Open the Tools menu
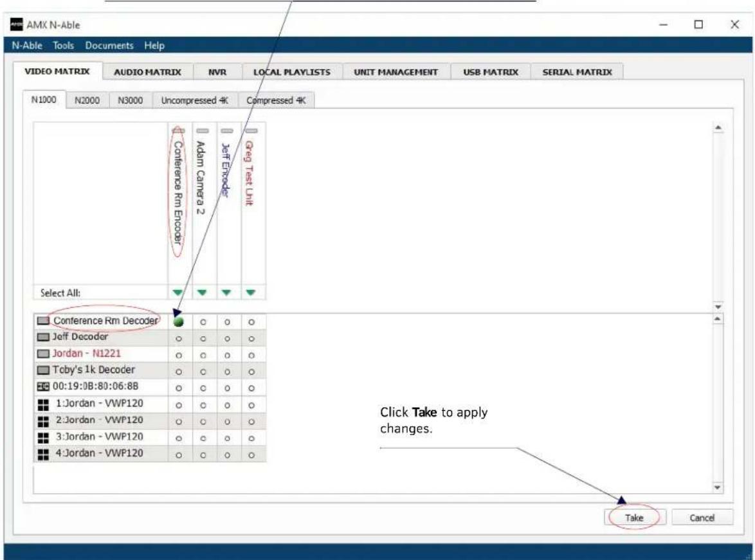Viewport: 755px width, 560px height. [x=63, y=45]
